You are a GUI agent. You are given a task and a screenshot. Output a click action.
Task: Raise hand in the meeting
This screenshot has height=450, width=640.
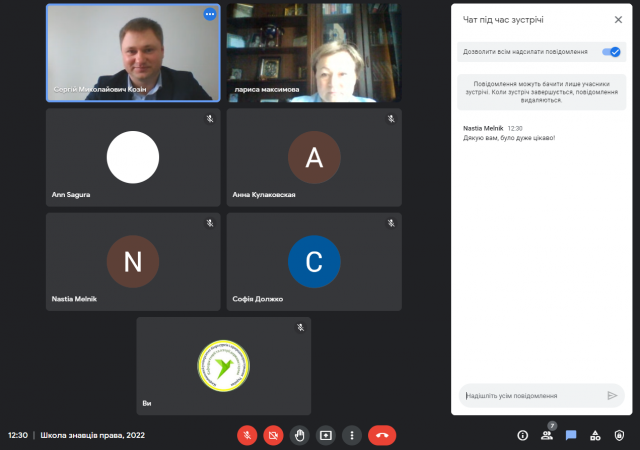pos(300,435)
